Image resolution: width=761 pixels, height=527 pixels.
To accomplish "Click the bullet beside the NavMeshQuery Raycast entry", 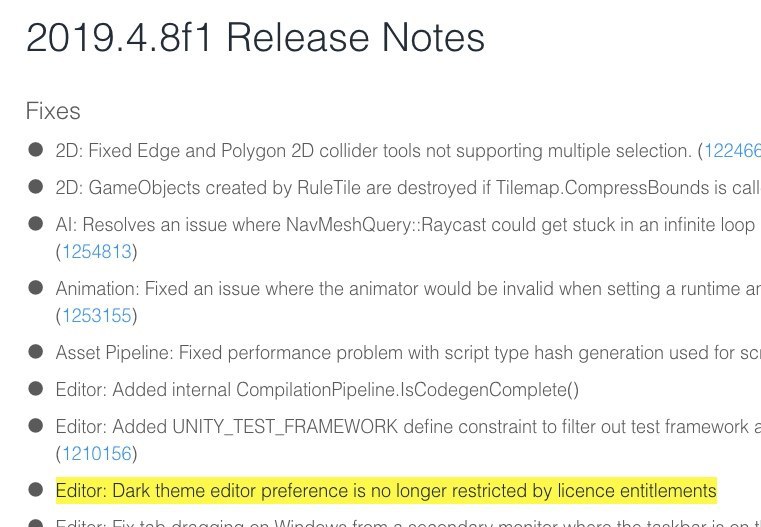I will click(x=36, y=225).
